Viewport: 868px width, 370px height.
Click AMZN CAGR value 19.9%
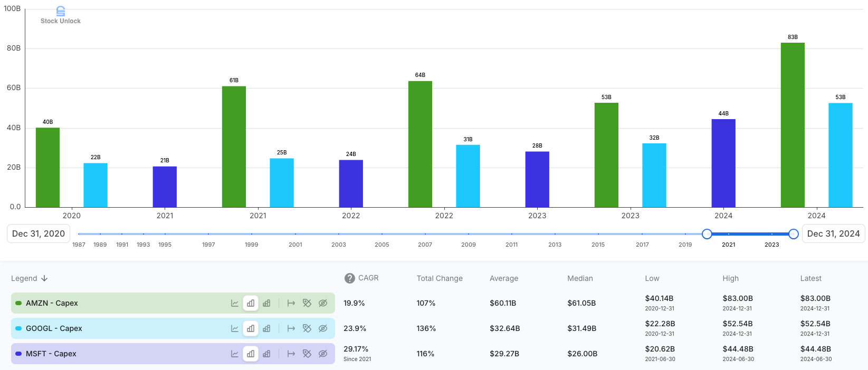[x=354, y=303]
